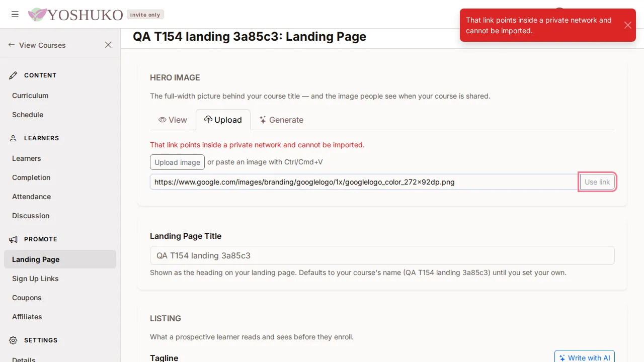Switch to the Generate tab

click(281, 120)
